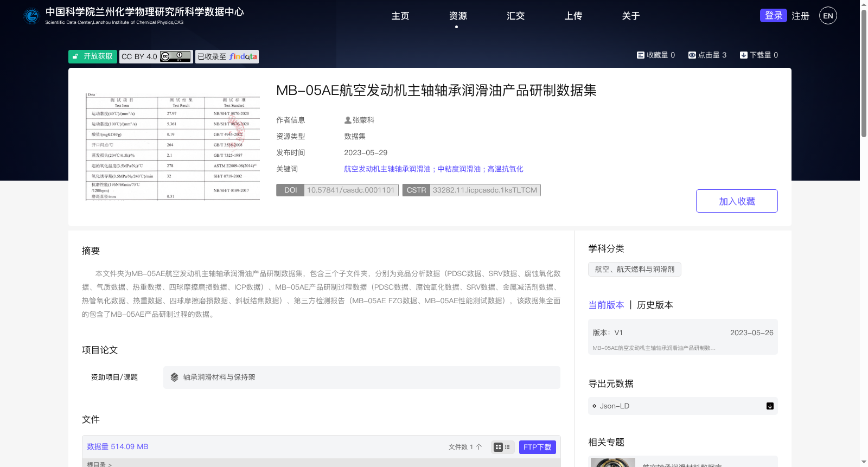This screenshot has width=868, height=467.
Task: Click the CSTR identifier badge
Action: click(471, 190)
